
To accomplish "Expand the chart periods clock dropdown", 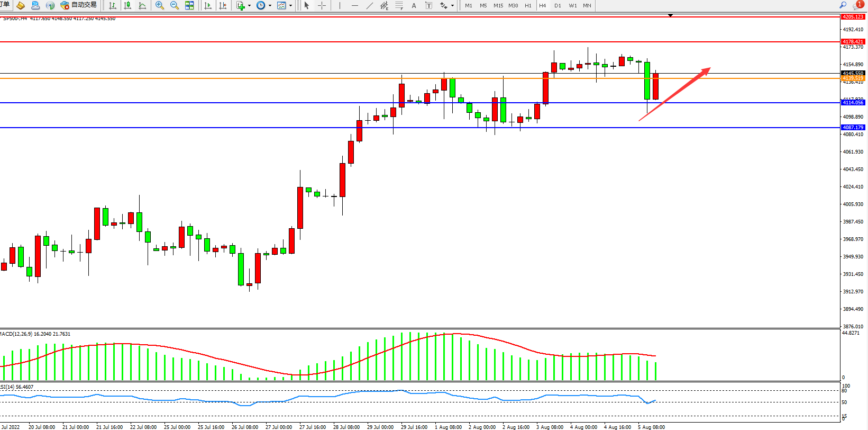I will 270,6.
